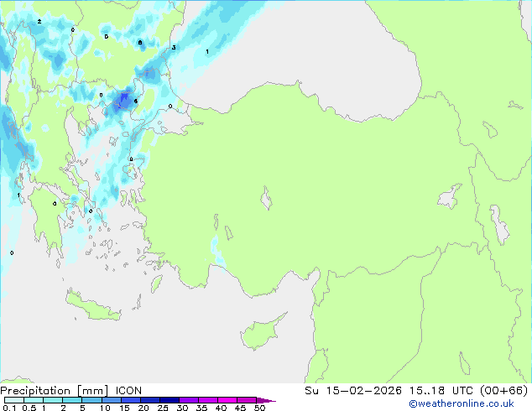532x411 pixels.
Task: Click the "15..18 UTC" time range
Action: click(x=441, y=391)
